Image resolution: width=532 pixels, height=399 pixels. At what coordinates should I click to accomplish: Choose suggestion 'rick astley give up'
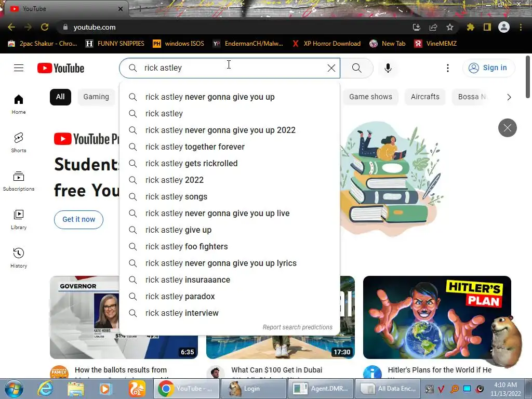[230, 230]
